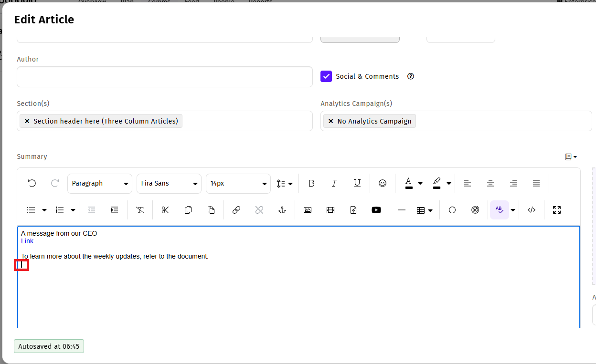Switch editor to fullscreen mode
The width and height of the screenshot is (596, 364).
point(556,210)
